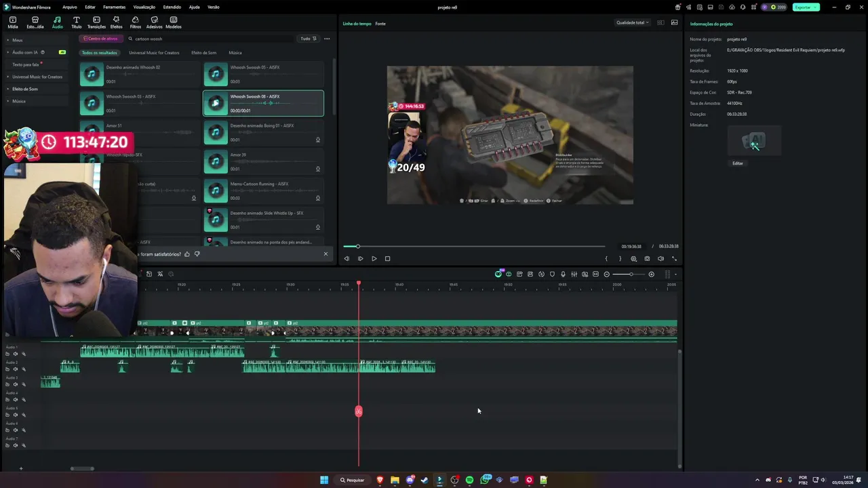Expand Universal Music for Creators sidebar item
Viewport: 868px width, 488px height.
[37, 77]
